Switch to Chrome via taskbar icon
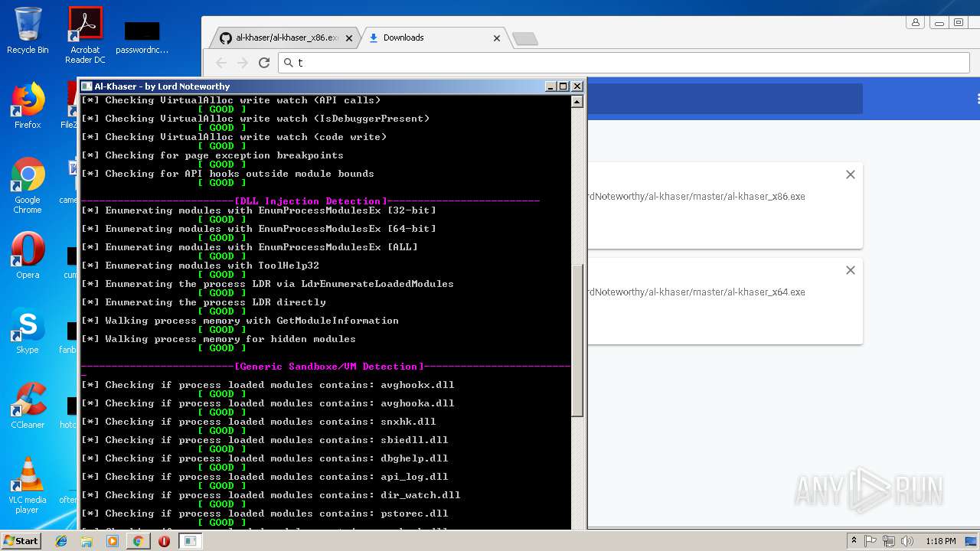980x551 pixels. tap(138, 541)
